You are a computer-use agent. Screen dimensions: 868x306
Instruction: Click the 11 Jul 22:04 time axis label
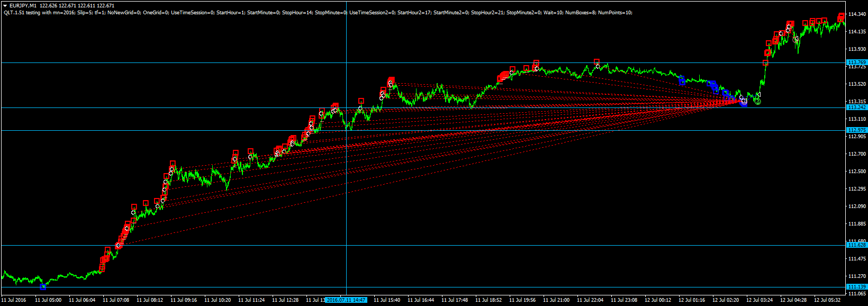[590, 300]
